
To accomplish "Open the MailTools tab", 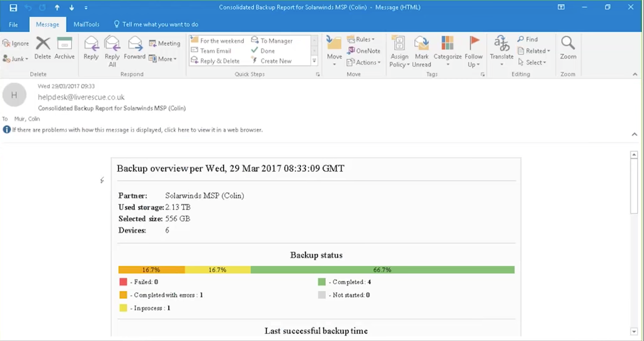I will [86, 24].
